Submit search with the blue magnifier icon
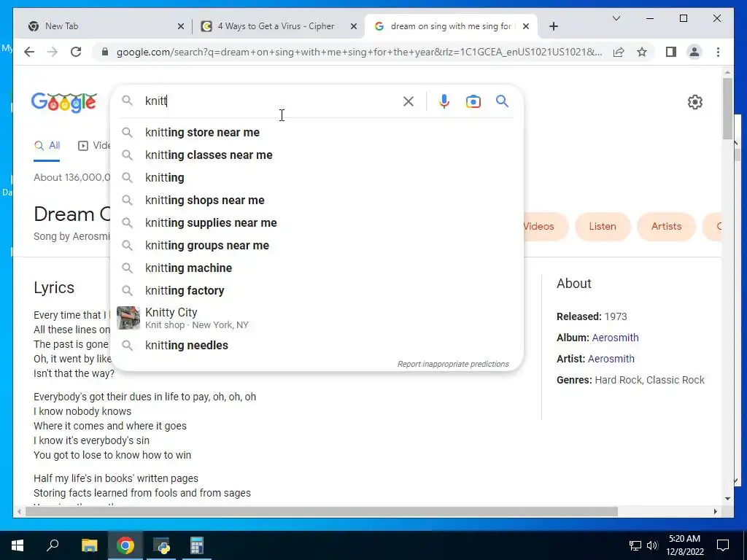747x560 pixels. [x=502, y=101]
